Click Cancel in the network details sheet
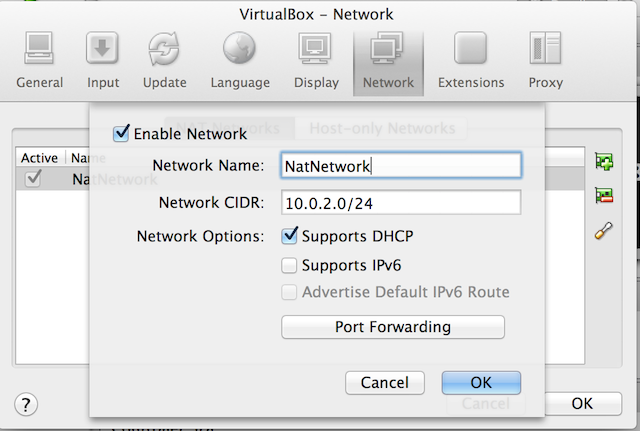This screenshot has height=431, width=640. click(x=384, y=382)
